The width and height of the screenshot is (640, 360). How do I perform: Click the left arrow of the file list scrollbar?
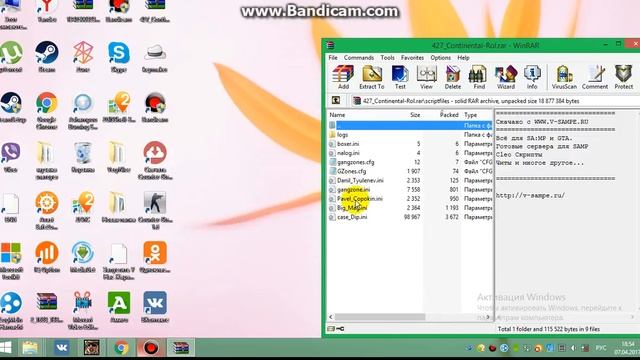331,317
